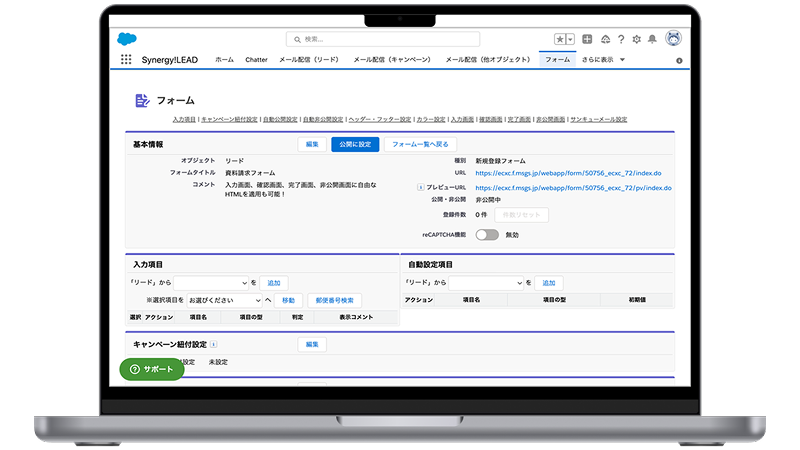Switch to メール配信（リード） tab
800x450 pixels.
coord(310,60)
